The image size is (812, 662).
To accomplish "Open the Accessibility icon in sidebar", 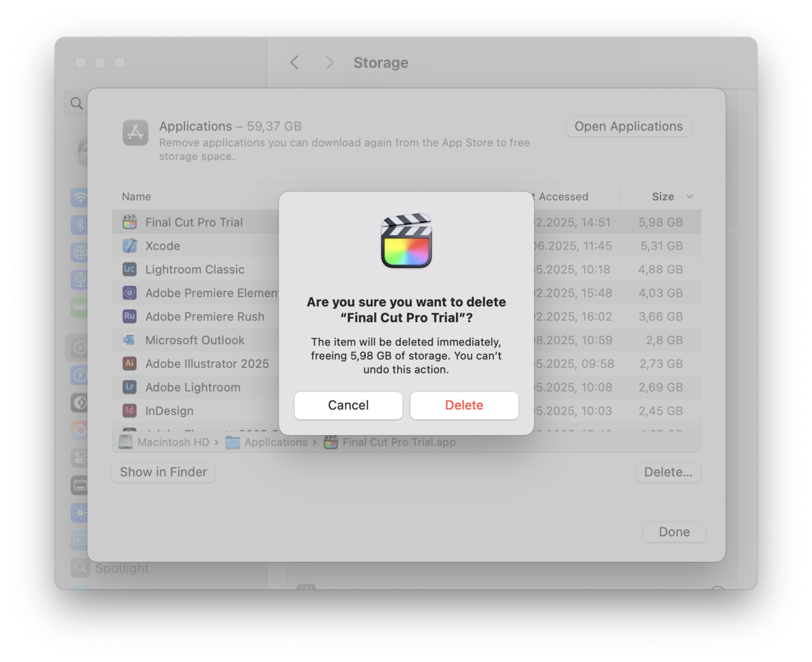I will (79, 375).
